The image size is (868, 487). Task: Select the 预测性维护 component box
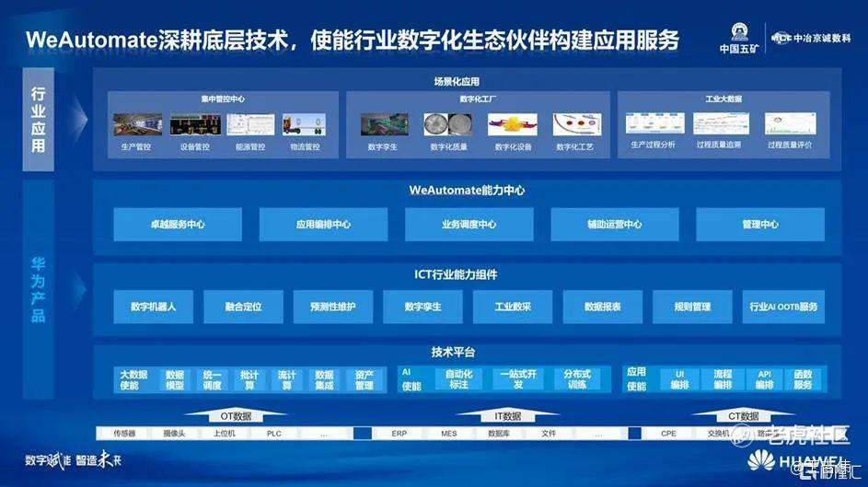pyautogui.click(x=333, y=307)
